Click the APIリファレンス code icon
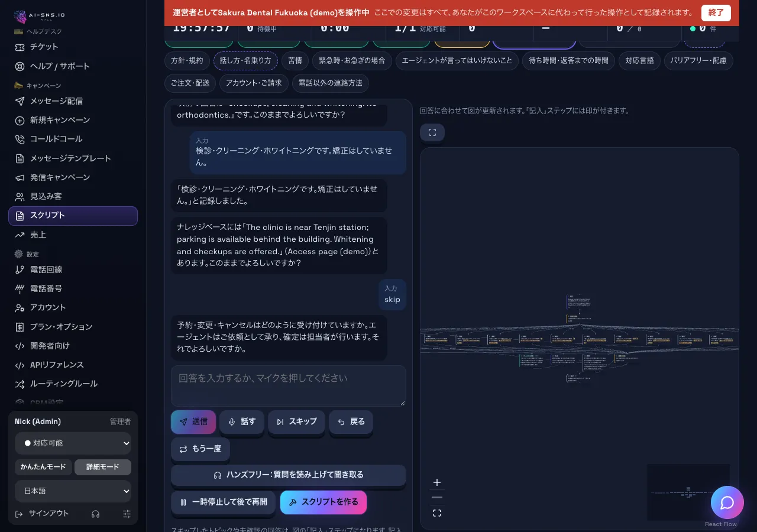This screenshot has height=532, width=757. click(x=20, y=365)
